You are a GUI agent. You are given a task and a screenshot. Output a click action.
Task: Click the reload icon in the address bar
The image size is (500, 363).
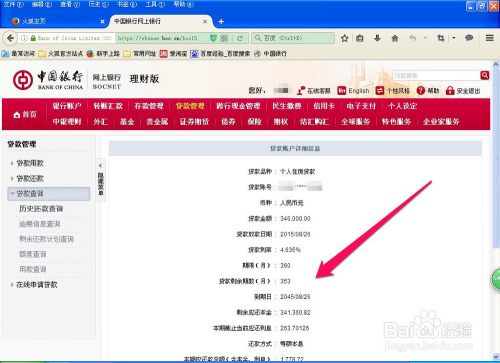point(240,38)
